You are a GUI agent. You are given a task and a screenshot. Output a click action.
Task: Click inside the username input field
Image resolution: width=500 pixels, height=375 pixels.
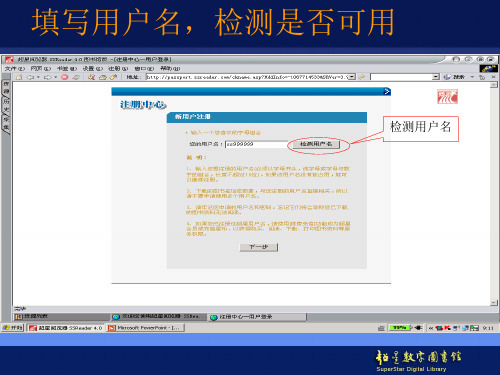click(256, 144)
